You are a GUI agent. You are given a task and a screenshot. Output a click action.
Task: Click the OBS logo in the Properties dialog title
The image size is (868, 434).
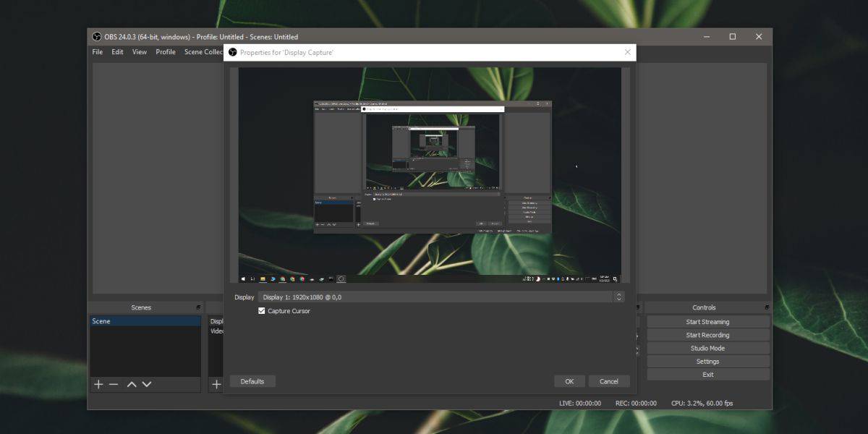tap(233, 52)
